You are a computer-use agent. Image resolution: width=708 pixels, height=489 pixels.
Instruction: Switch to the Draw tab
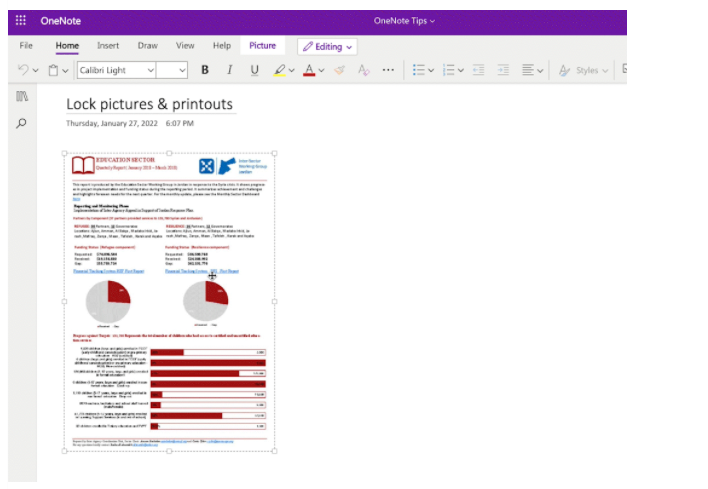(148, 46)
